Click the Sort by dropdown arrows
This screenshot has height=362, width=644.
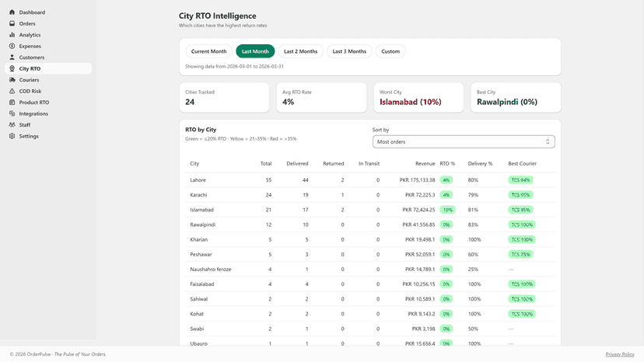pyautogui.click(x=548, y=141)
